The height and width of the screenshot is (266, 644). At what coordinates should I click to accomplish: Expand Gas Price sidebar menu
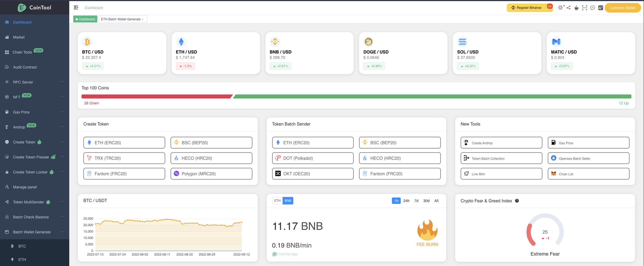point(35,112)
